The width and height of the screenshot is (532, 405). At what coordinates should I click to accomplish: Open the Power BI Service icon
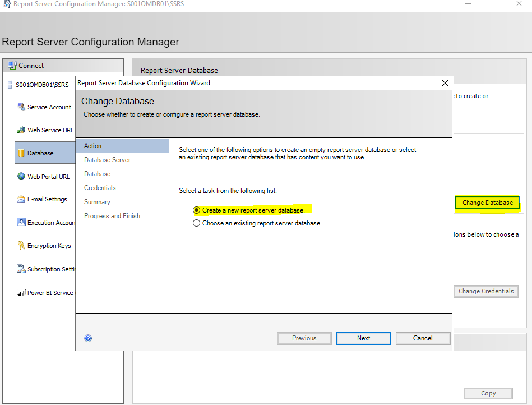(x=21, y=292)
